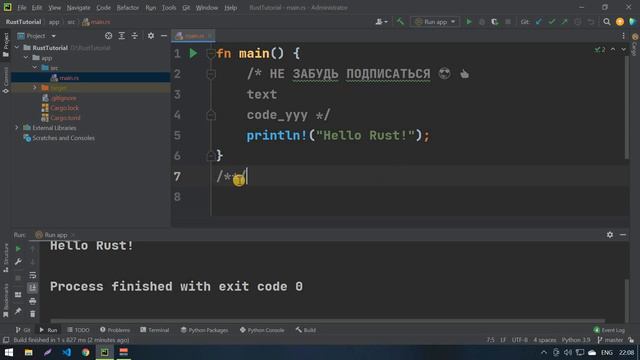The height and width of the screenshot is (360, 640).
Task: Open the TODO tool tab
Action: click(x=78, y=330)
